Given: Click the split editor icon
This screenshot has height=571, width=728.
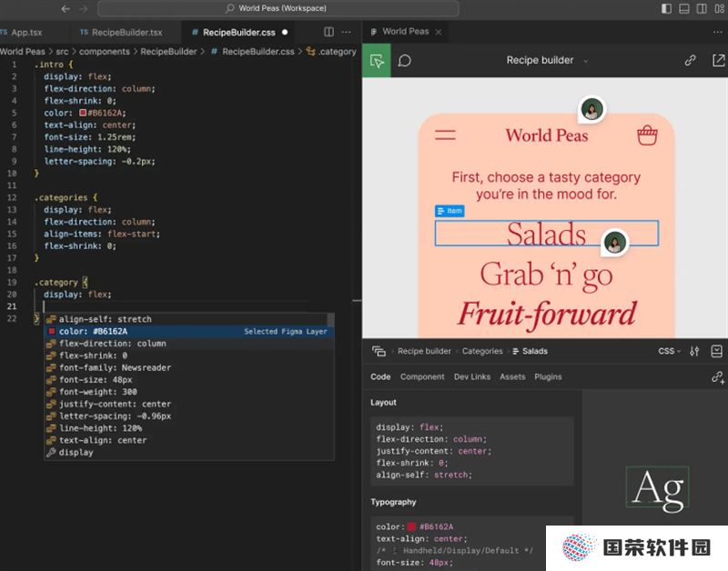Looking at the screenshot, I should 329,32.
